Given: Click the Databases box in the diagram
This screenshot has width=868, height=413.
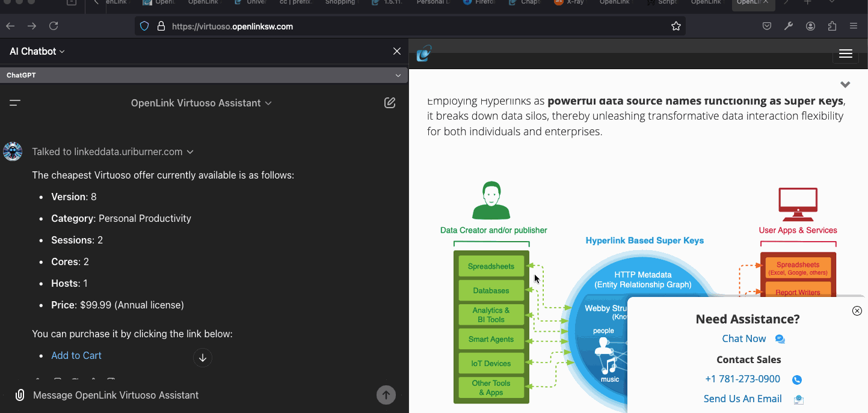Looking at the screenshot, I should [491, 291].
